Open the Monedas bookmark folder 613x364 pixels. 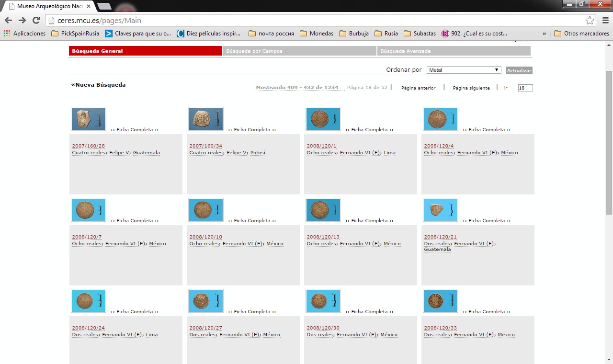click(317, 34)
